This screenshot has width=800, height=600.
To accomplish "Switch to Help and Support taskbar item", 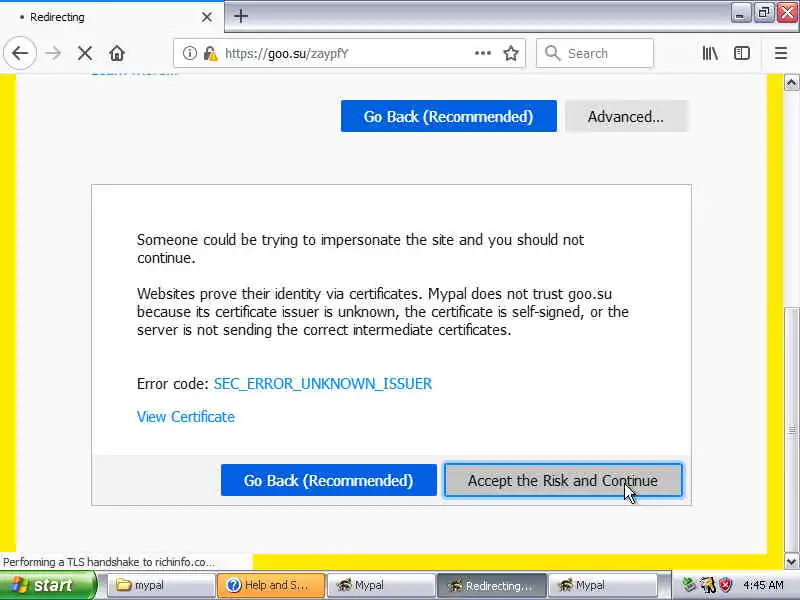I will pos(270,585).
